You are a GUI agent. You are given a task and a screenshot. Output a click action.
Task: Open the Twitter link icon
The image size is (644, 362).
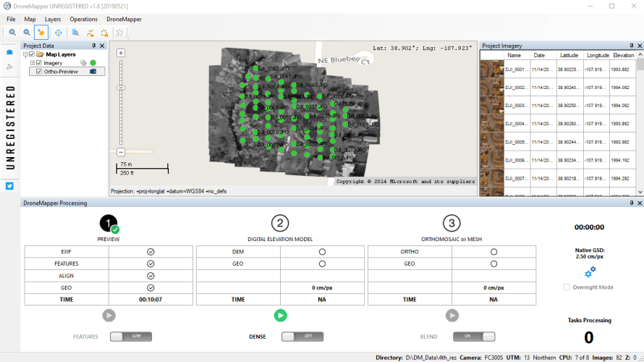(9, 186)
